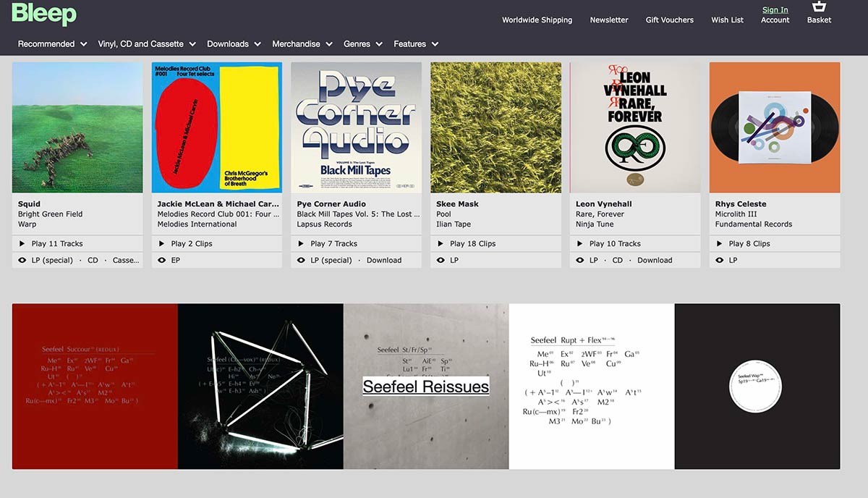Expand the Recommended dropdown menu
868x498 pixels.
[52, 44]
